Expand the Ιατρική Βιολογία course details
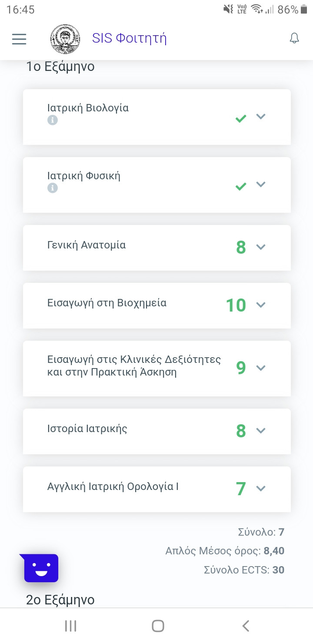The height and width of the screenshot is (644, 313). coord(261,117)
